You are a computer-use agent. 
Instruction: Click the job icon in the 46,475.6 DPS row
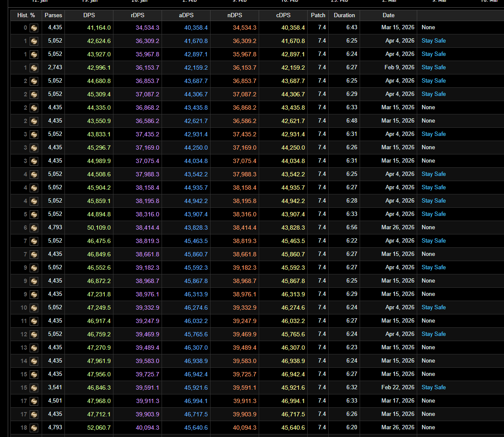(34, 241)
